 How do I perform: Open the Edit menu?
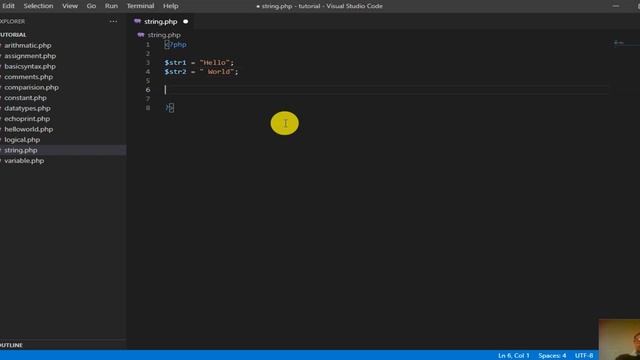(8, 6)
